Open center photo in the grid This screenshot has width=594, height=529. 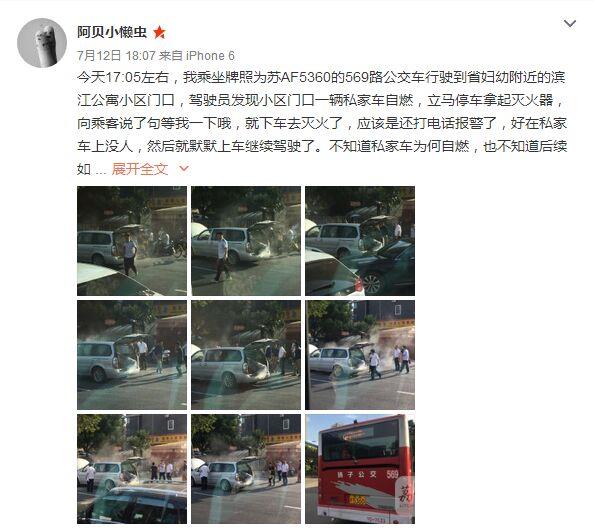click(246, 355)
